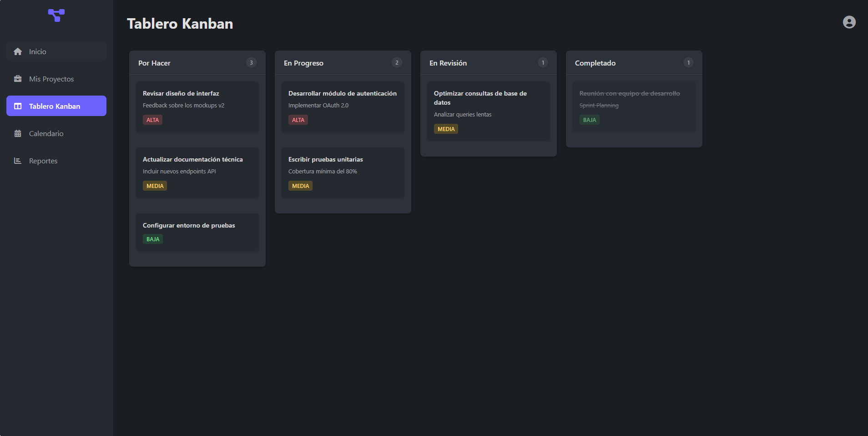868x436 pixels.
Task: Open completed "Reunión con equipo de desarrollo" card
Action: point(634,106)
